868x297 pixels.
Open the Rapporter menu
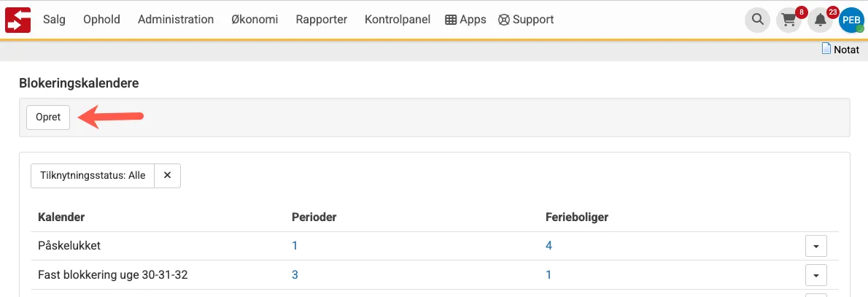coord(321,20)
